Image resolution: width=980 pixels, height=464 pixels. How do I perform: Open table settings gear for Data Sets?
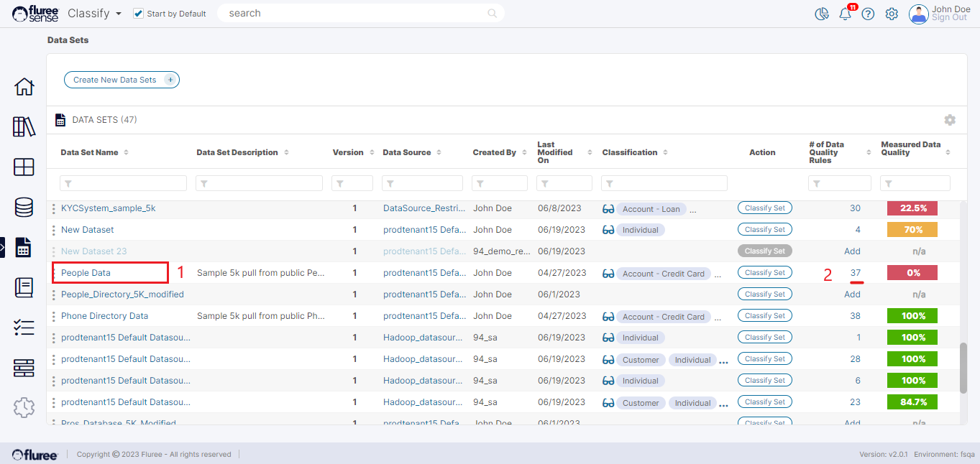coord(950,120)
